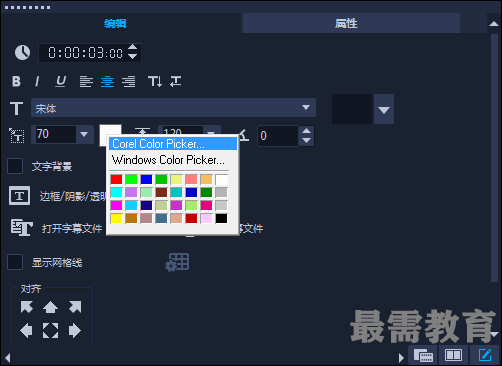Toggle bold text formatting

(x=16, y=81)
